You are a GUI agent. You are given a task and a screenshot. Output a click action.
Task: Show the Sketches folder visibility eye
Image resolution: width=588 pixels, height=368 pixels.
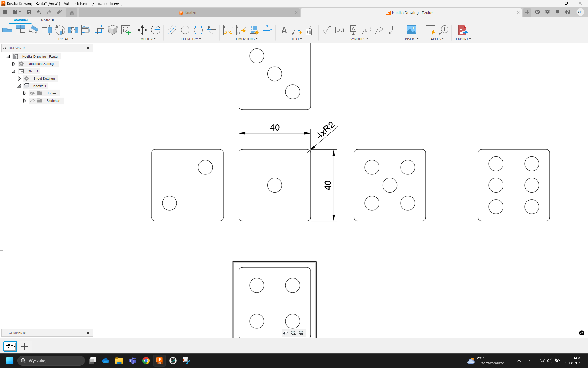click(x=32, y=101)
